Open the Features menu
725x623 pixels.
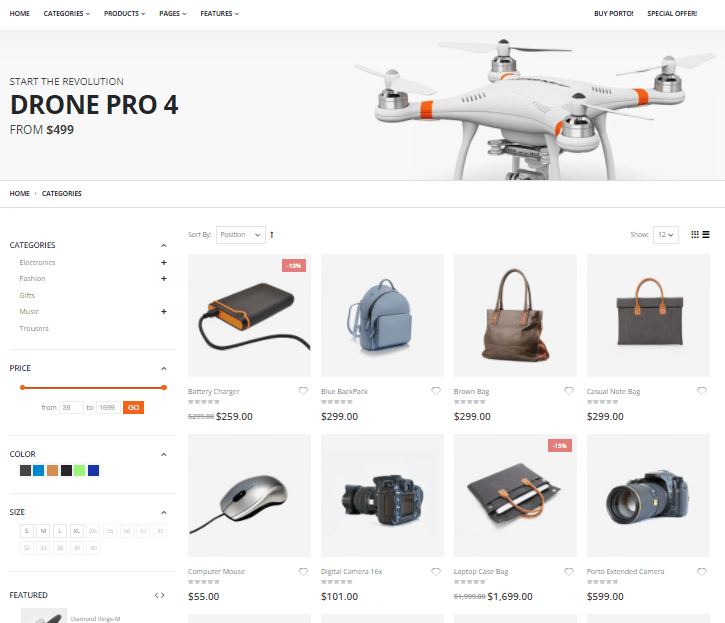[220, 14]
